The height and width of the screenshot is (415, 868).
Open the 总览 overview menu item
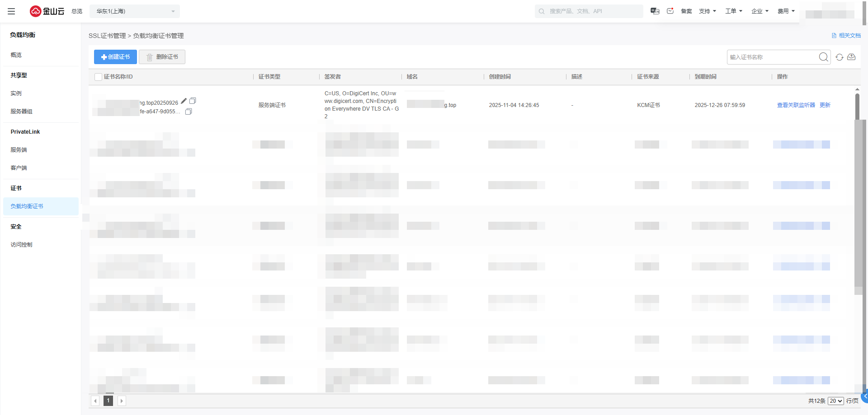77,11
